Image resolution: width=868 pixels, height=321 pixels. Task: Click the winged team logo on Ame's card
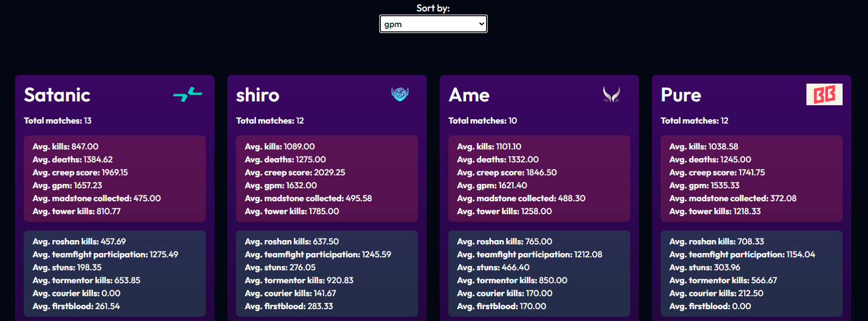tap(611, 94)
